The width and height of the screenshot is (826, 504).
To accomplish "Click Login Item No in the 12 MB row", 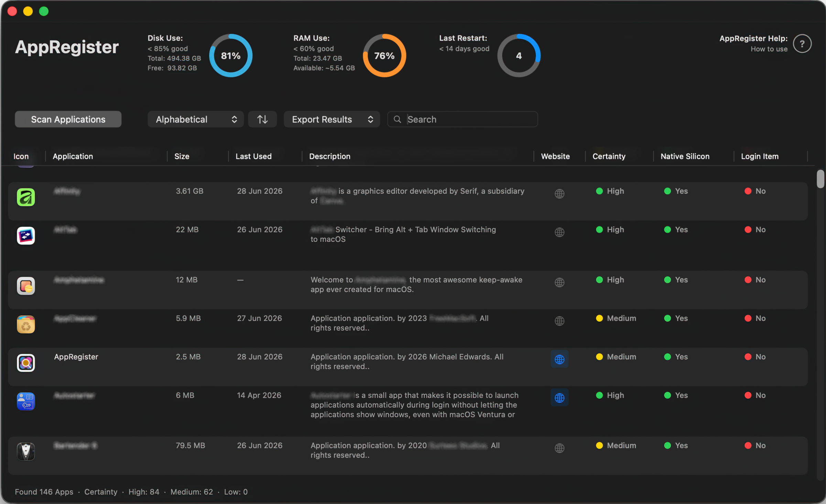I will pos(755,280).
